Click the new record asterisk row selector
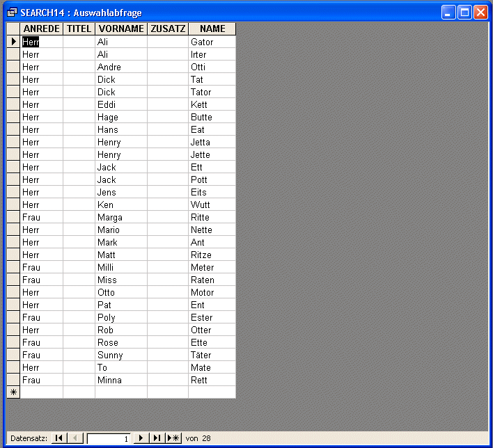The width and height of the screenshot is (493, 448). (13, 392)
